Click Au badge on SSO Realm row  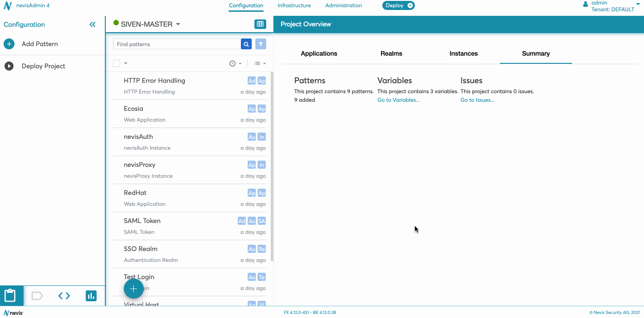tap(252, 249)
